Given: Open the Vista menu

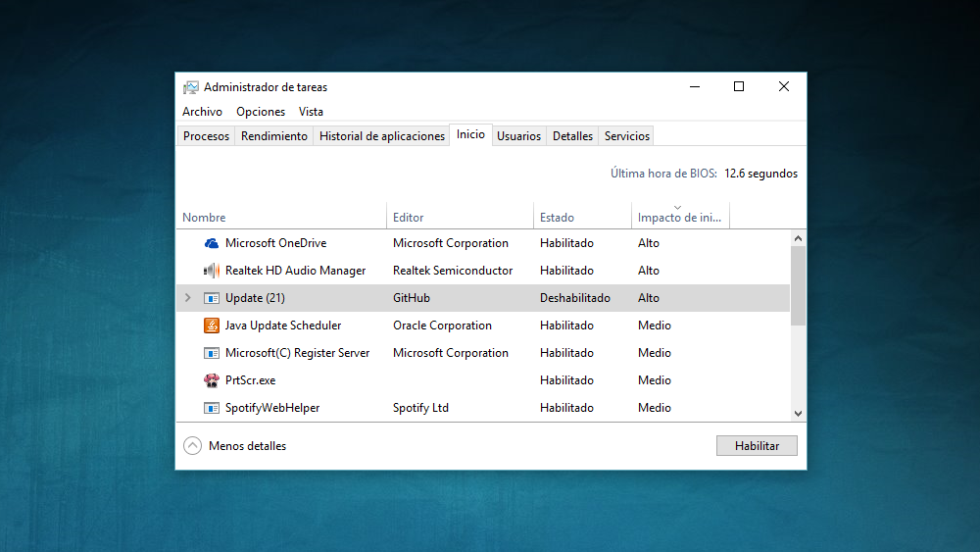Looking at the screenshot, I should 311,112.
